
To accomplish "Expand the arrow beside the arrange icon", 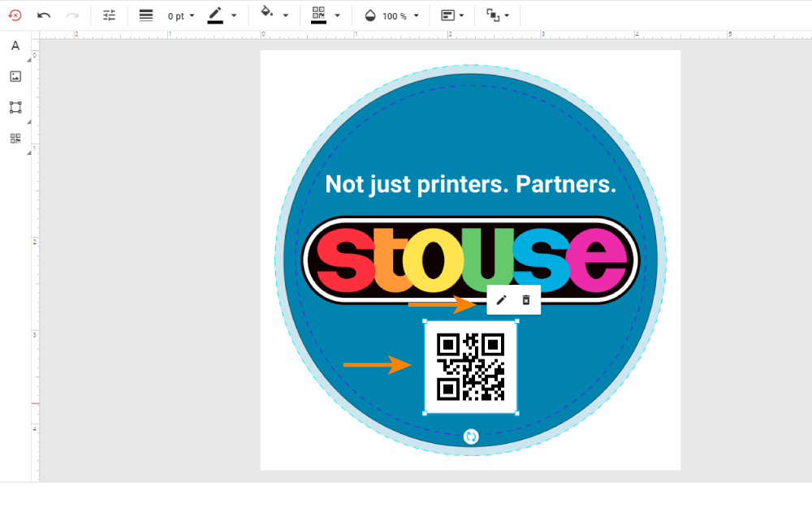I will 507,15.
